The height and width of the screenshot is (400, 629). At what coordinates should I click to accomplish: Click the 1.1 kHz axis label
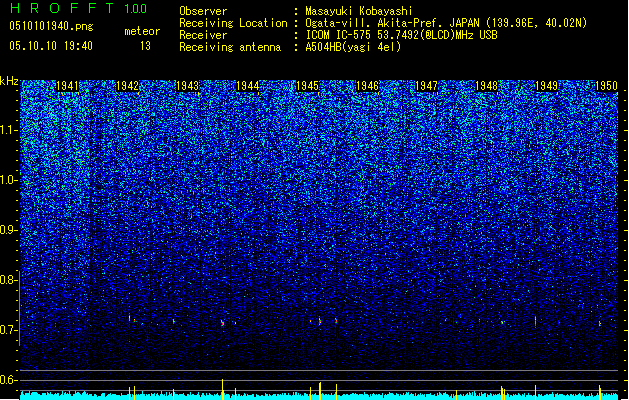click(9, 130)
